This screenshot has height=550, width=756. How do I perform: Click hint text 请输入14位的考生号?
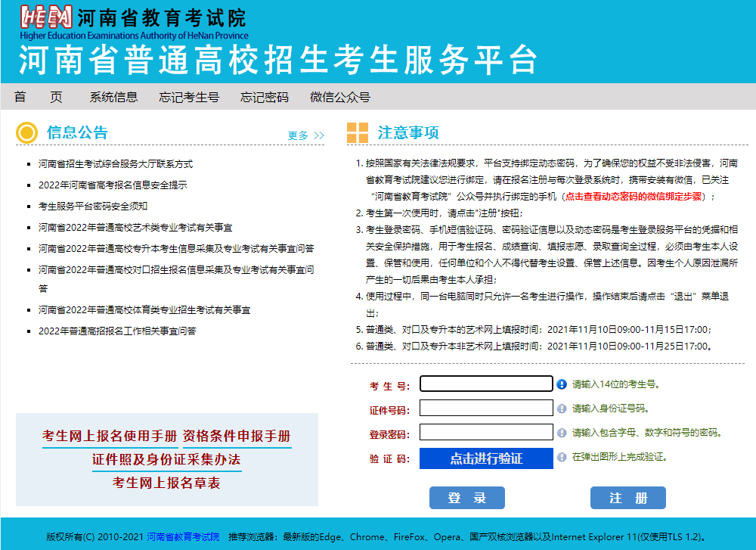[x=615, y=384]
